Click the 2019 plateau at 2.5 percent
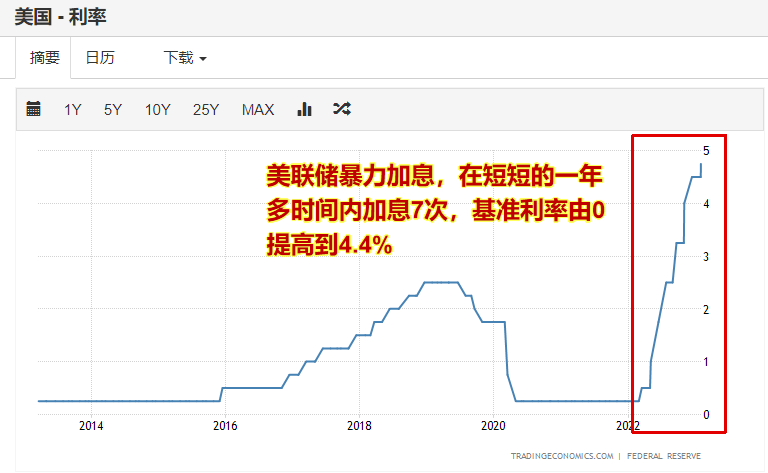The width and height of the screenshot is (768, 473). pyautogui.click(x=441, y=282)
